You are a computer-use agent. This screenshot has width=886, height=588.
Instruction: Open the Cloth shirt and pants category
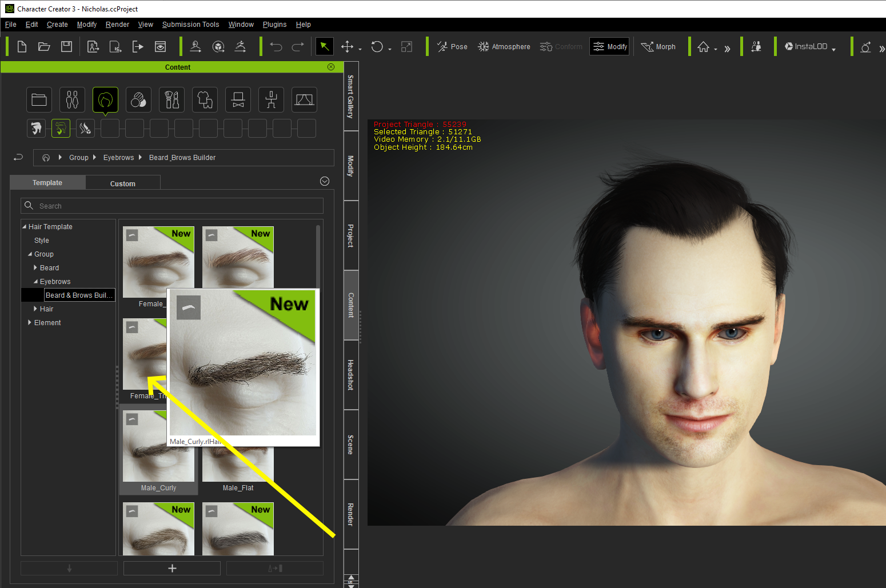205,100
